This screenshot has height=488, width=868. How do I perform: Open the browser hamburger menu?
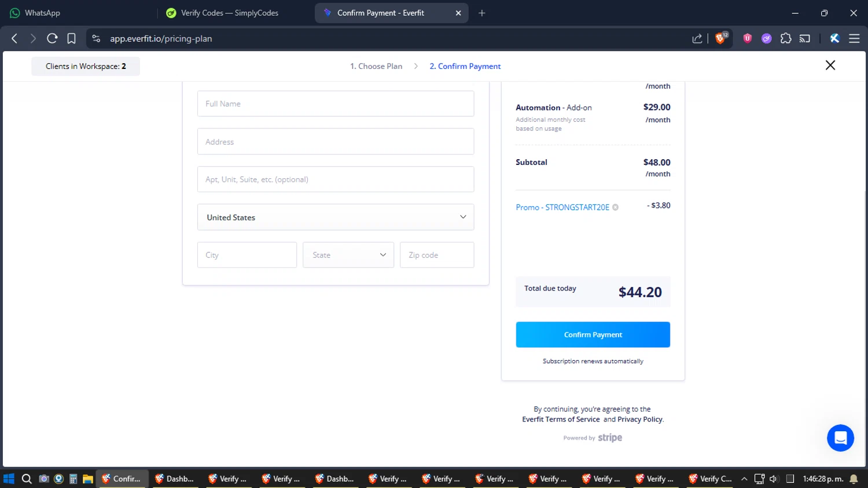click(854, 38)
